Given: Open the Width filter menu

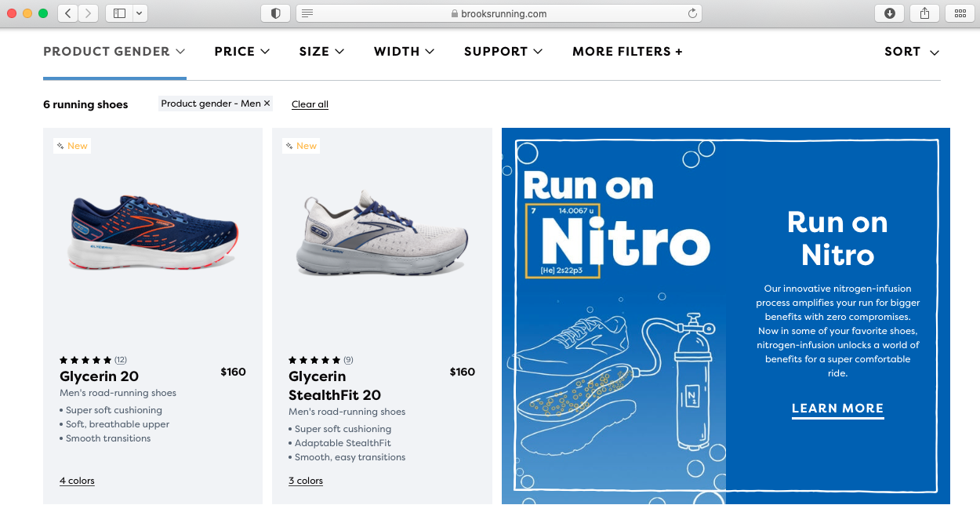Looking at the screenshot, I should (x=404, y=52).
